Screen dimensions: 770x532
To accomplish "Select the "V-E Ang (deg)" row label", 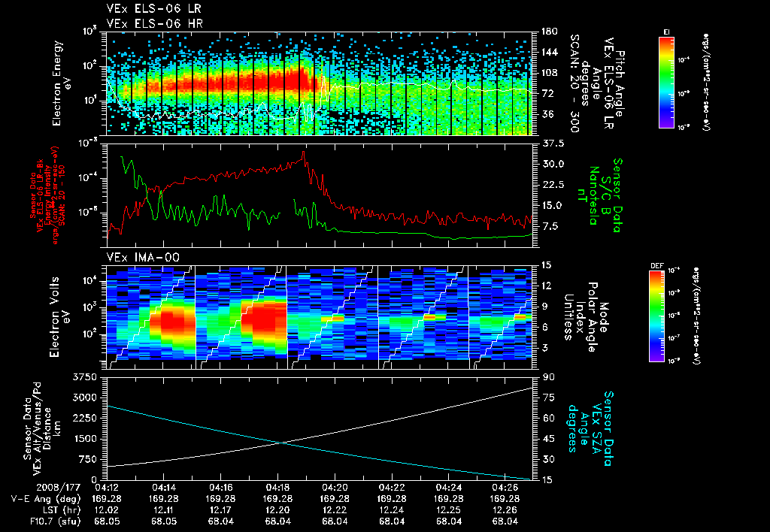I will tap(46, 499).
